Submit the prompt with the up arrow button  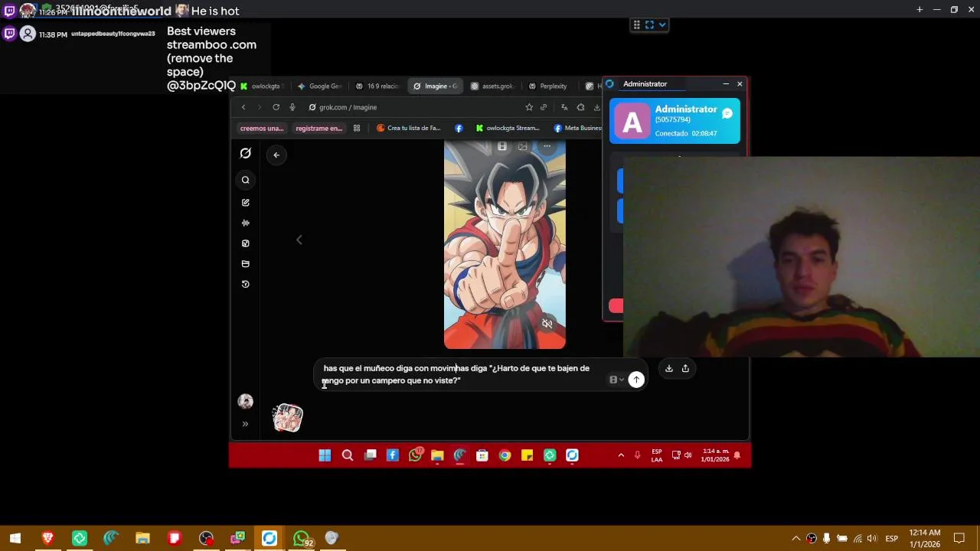click(636, 380)
